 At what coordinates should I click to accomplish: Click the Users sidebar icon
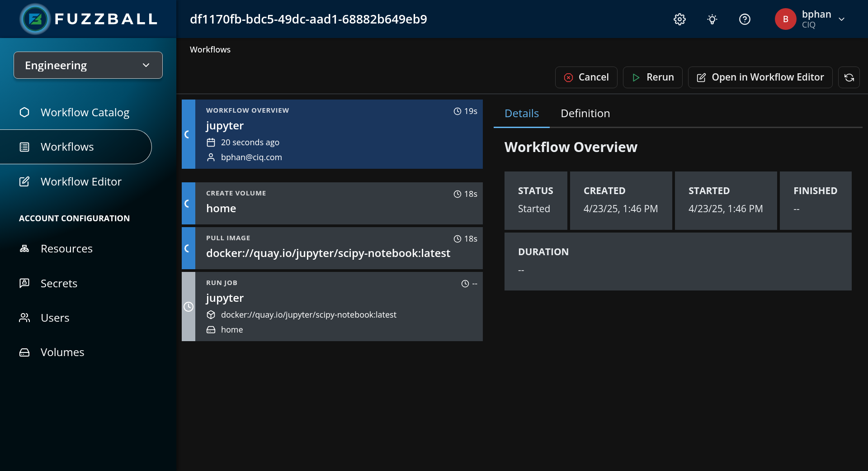pos(24,317)
